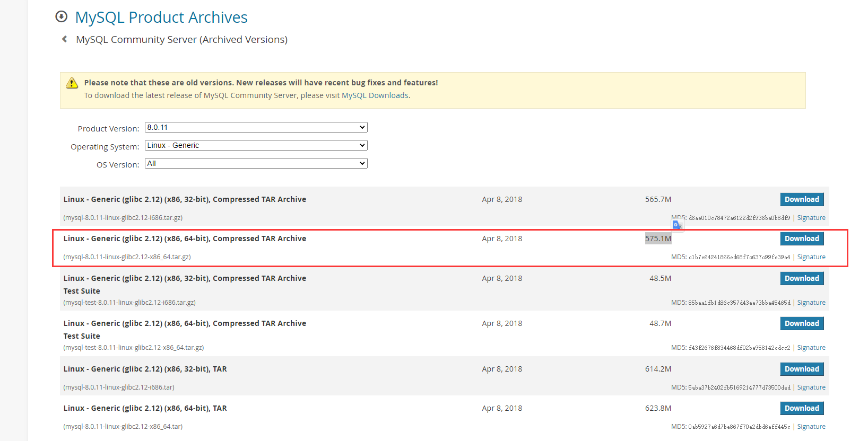
Task: Click the 48.5M file size text
Action: [x=660, y=278]
